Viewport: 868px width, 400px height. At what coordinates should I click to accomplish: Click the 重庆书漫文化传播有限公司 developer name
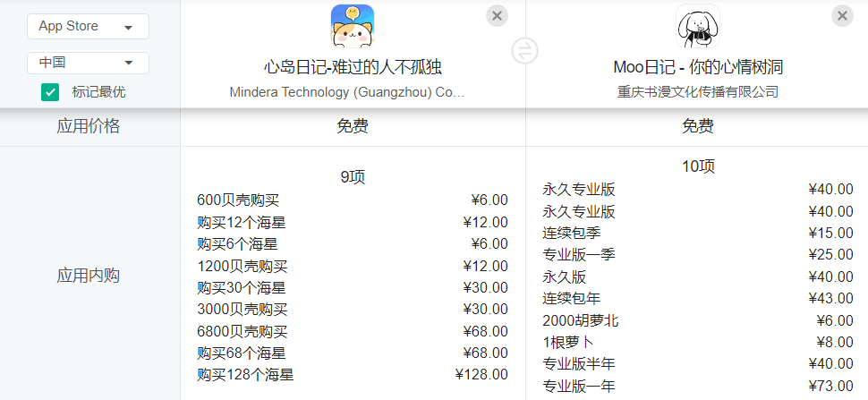click(x=697, y=92)
